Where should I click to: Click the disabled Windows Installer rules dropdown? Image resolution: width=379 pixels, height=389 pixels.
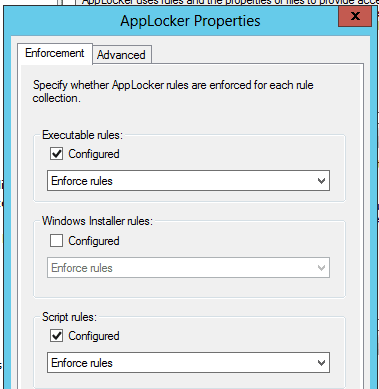(188, 267)
